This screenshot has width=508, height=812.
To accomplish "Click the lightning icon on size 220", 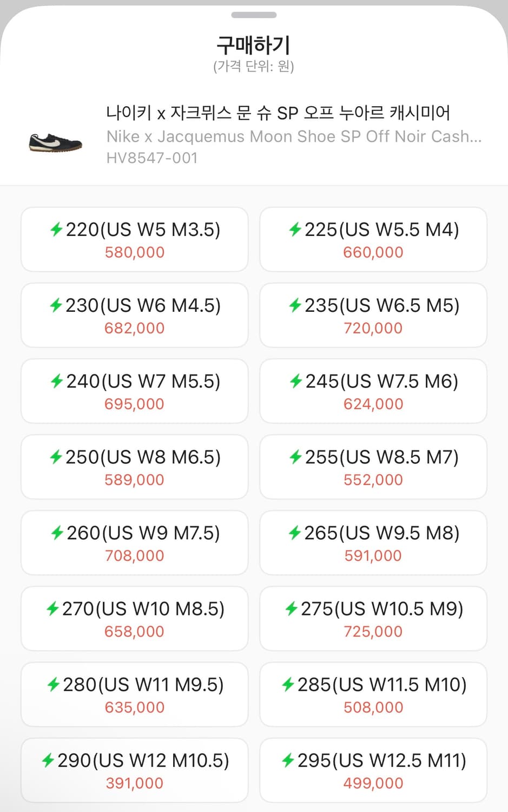I will (x=56, y=230).
